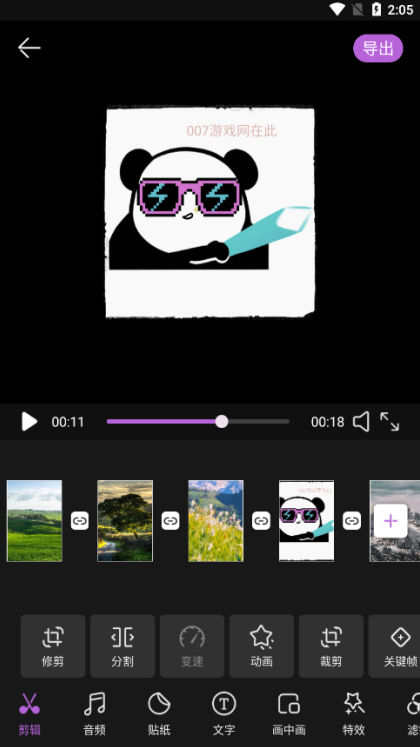Expand preview to fullscreen
The width and height of the screenshot is (420, 747).
point(390,422)
